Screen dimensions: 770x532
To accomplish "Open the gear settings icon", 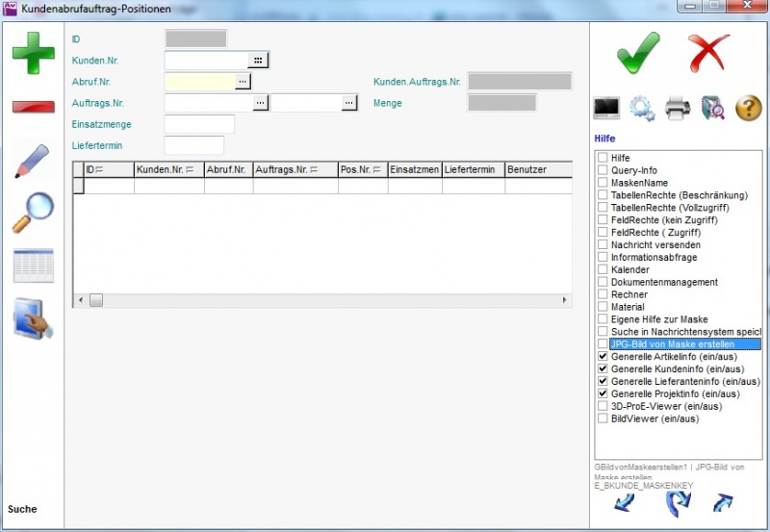I will pyautogui.click(x=642, y=109).
